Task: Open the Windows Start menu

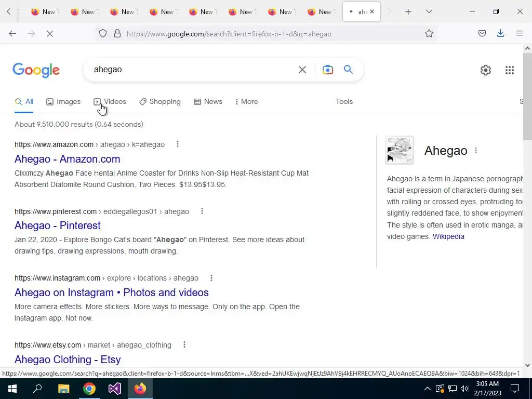Action: [12, 389]
